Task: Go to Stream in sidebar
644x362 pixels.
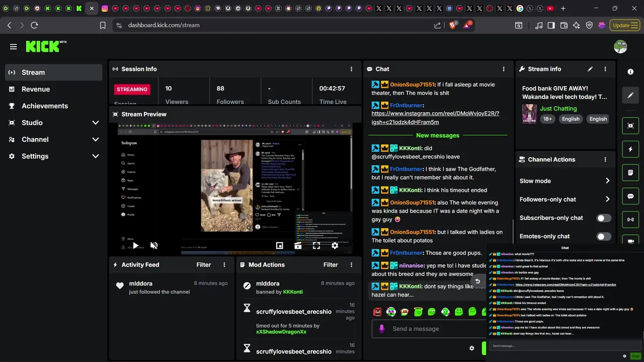Action: [x=54, y=72]
